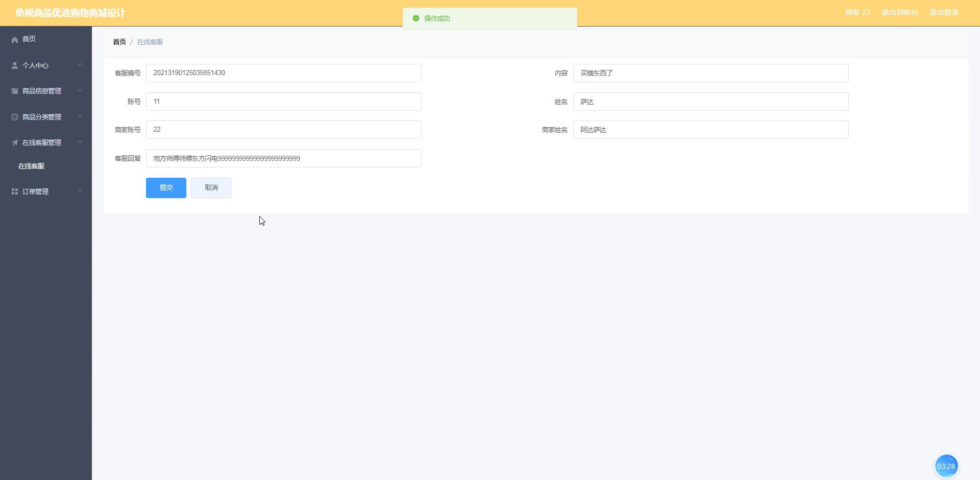The image size is (980, 480).
Task: Open the 在线客服 submenu item
Action: click(x=32, y=166)
